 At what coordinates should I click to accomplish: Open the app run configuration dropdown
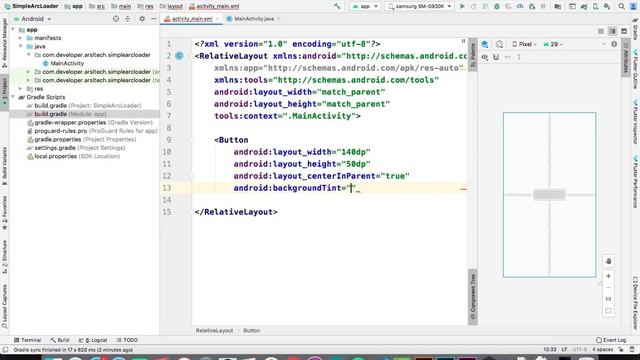point(365,6)
